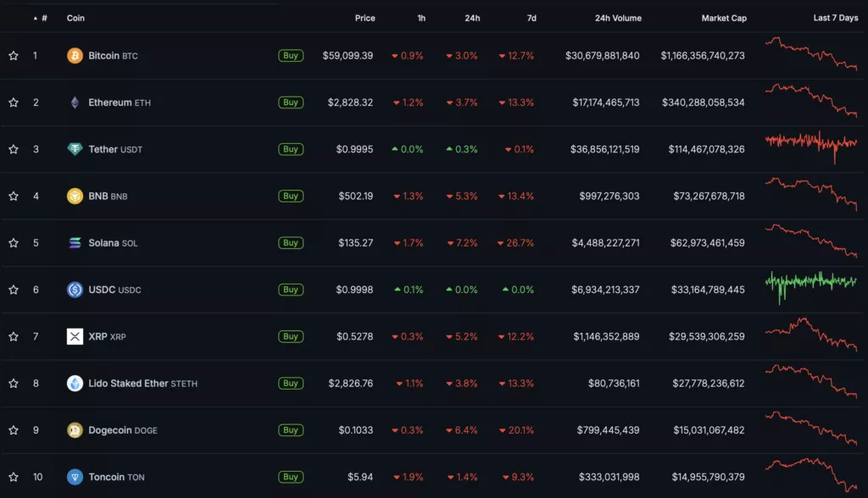Sort table by Coin column header

pos(75,19)
